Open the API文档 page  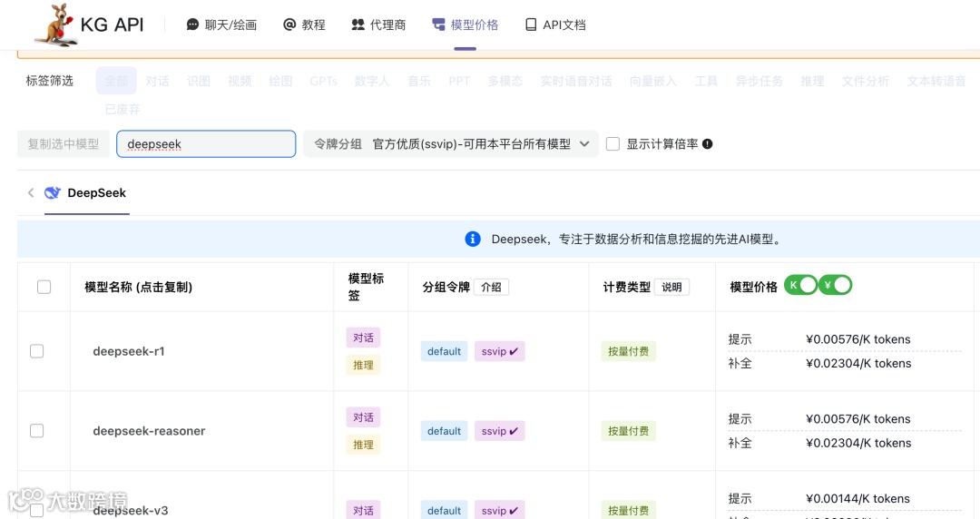coord(555,25)
